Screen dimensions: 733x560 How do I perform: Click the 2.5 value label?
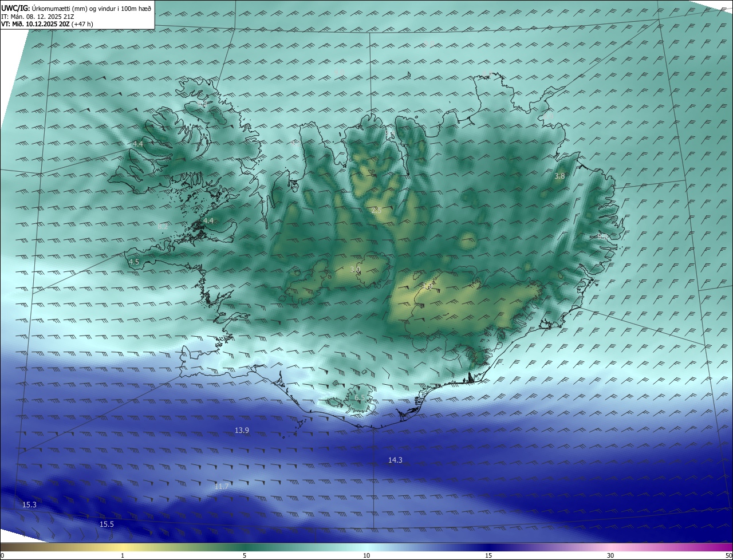click(x=376, y=211)
